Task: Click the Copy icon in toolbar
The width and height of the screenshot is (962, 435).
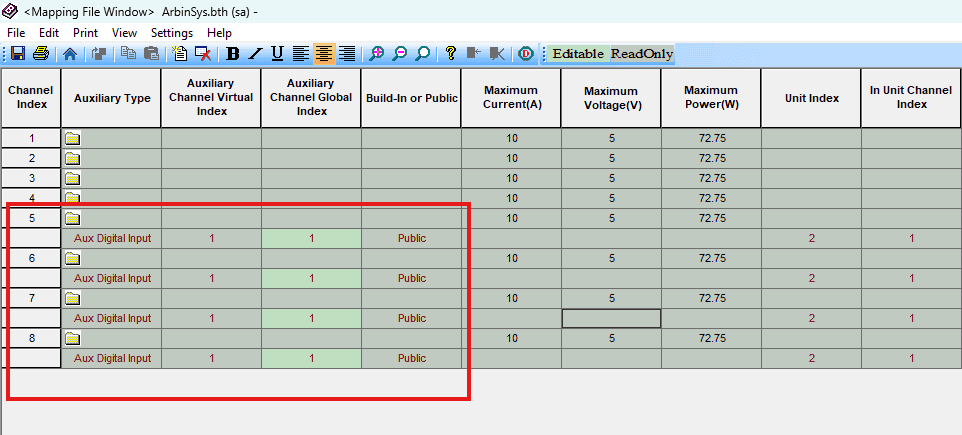Action: (x=128, y=54)
